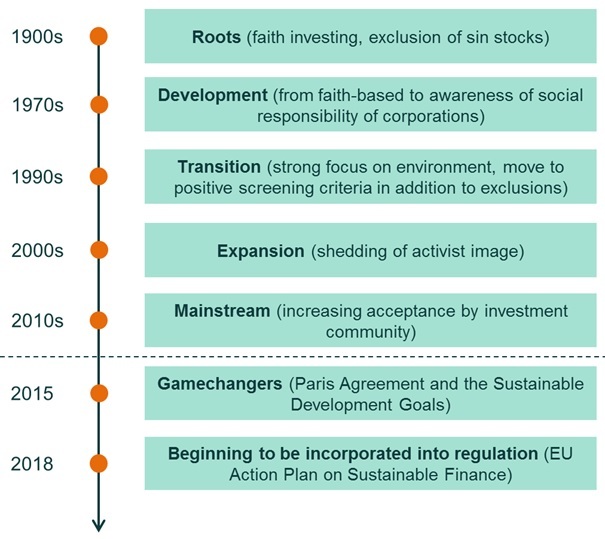Click the 1990s orange timeline dot
Screen dimensions: 605x539
(99, 177)
